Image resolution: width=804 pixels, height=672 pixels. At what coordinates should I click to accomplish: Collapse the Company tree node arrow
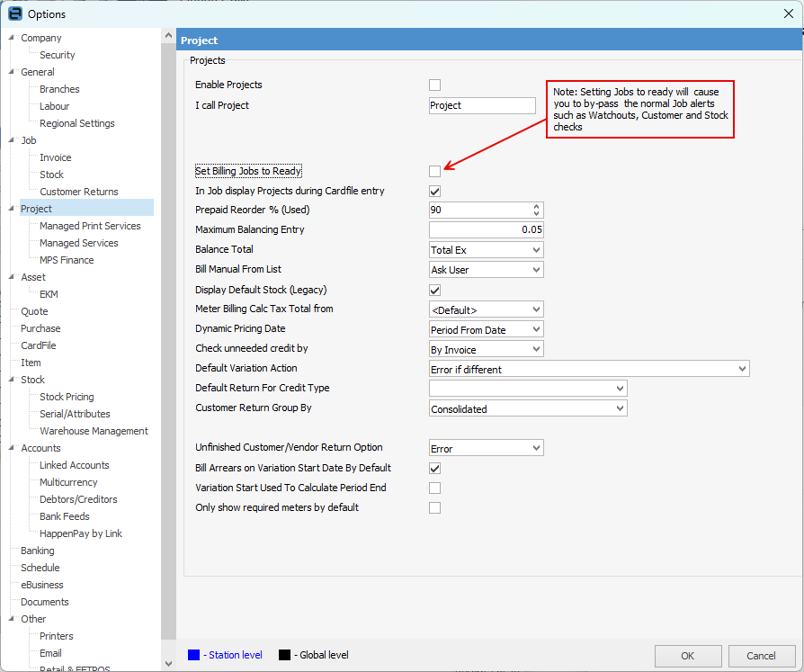point(12,38)
